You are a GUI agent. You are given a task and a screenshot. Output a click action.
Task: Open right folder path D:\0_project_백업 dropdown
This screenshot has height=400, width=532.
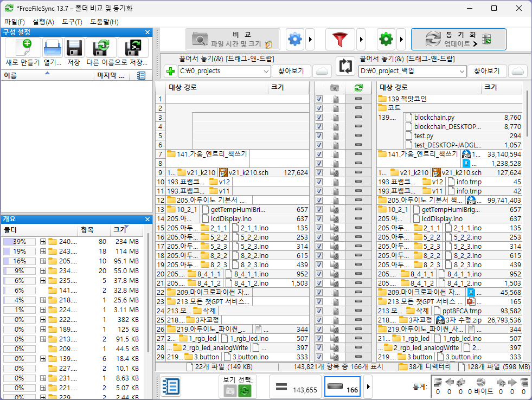tap(462, 71)
